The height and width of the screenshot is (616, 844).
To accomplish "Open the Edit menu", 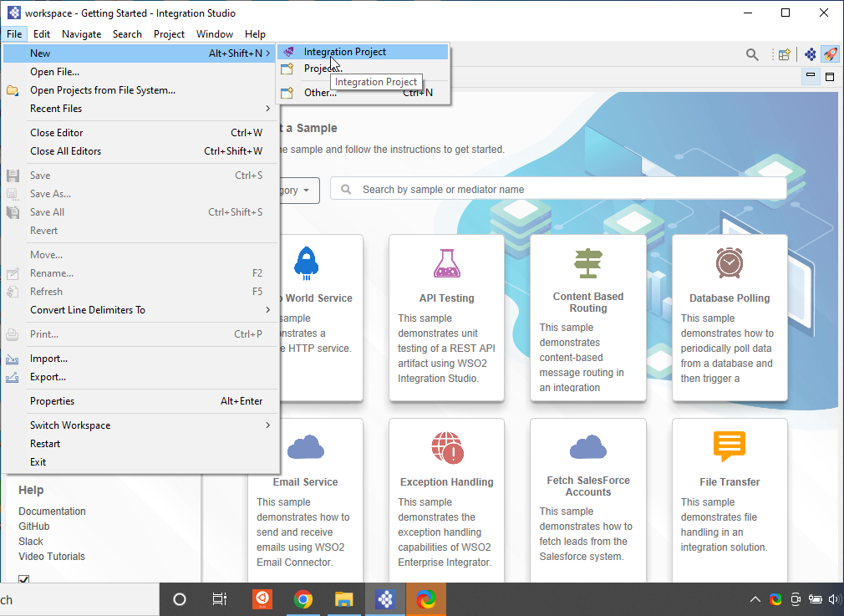I will pyautogui.click(x=42, y=34).
